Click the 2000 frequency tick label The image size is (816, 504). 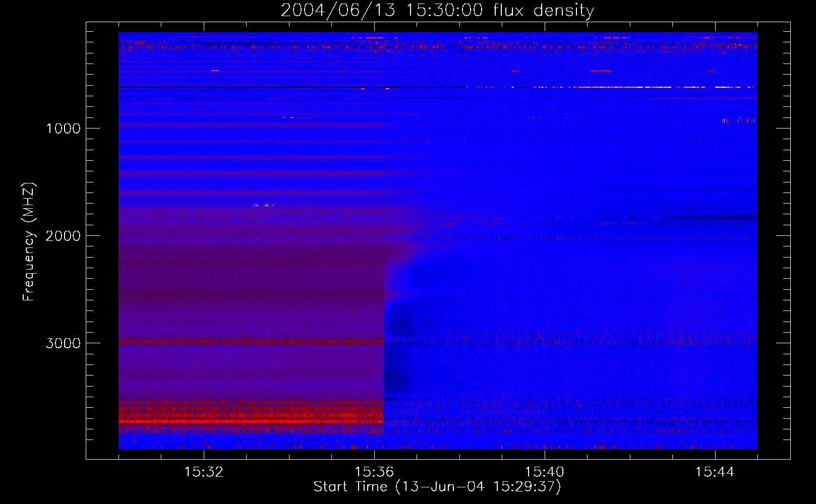pos(63,236)
